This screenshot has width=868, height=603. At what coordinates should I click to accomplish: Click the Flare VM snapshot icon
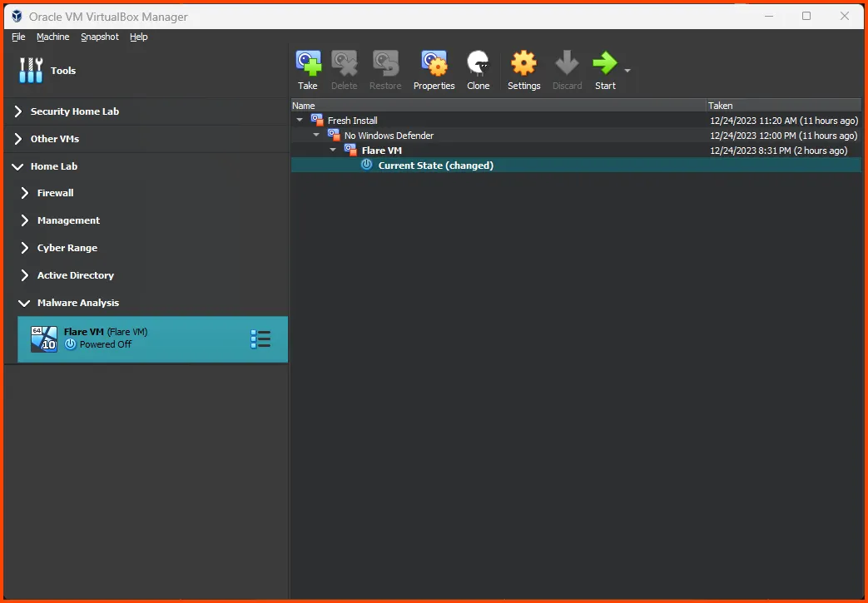pos(350,150)
